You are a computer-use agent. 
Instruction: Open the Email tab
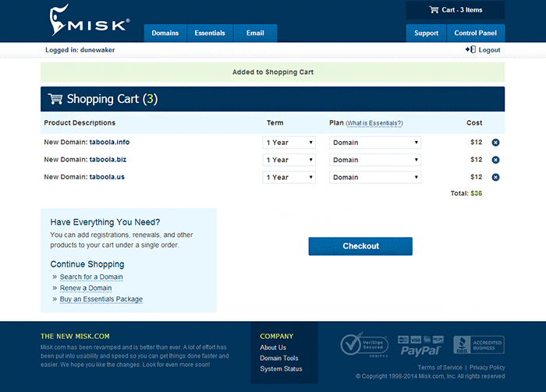point(255,33)
